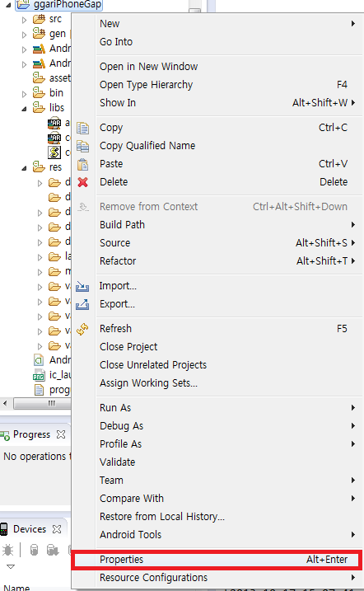Close the Progress view tab
This screenshot has width=364, height=591.
[x=61, y=434]
